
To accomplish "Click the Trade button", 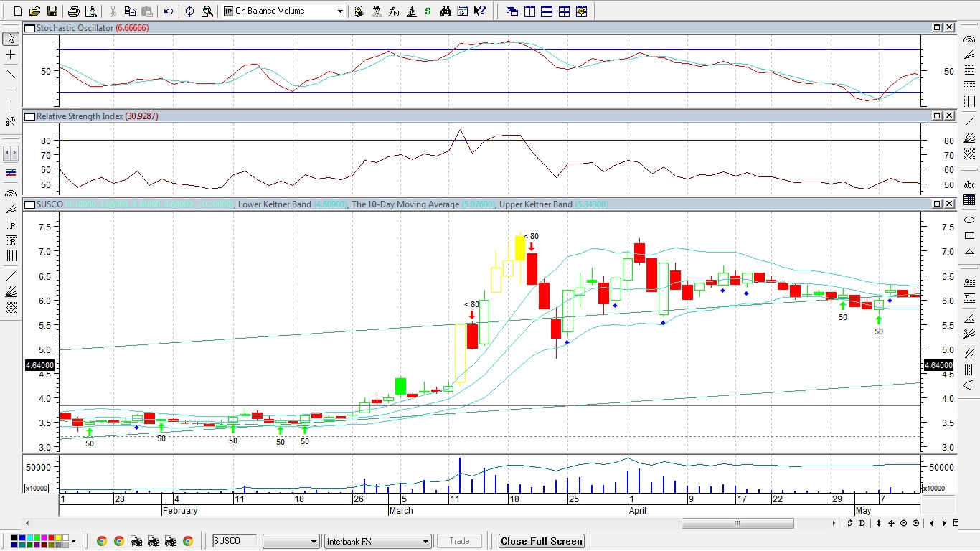I will 459,541.
